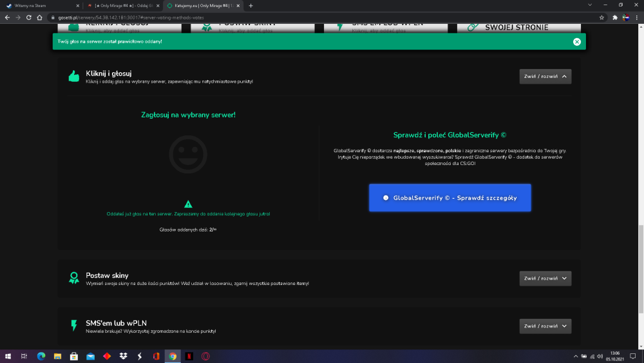The image size is (644, 363).
Task: Click the thumbs-up Kliknij i głosuj icon
Action: [74, 76]
